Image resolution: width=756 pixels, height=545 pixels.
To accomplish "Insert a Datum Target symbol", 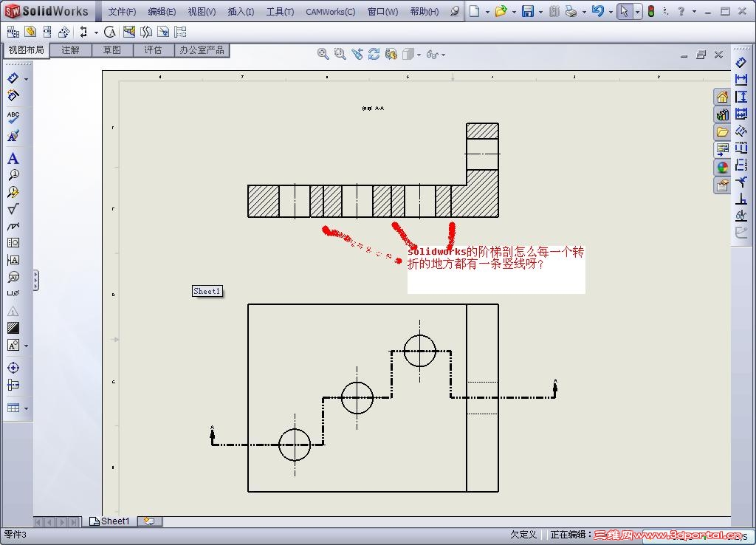I will tap(13, 277).
